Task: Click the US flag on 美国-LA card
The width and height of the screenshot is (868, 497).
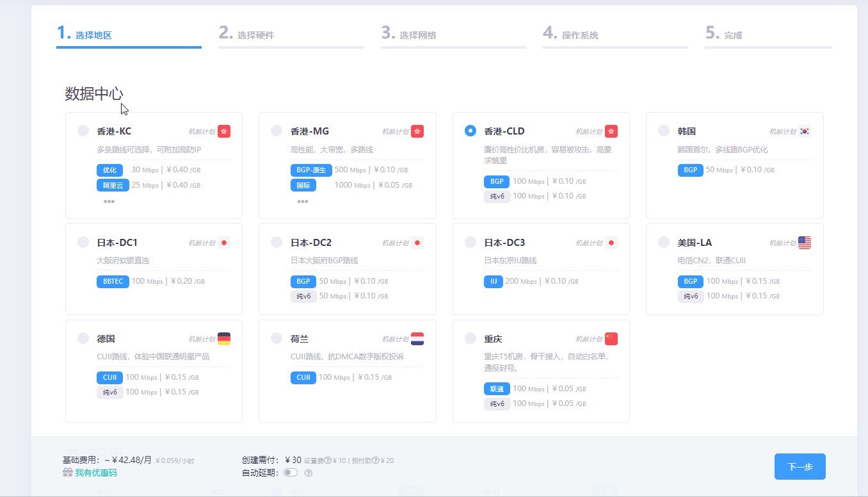Action: tap(805, 243)
